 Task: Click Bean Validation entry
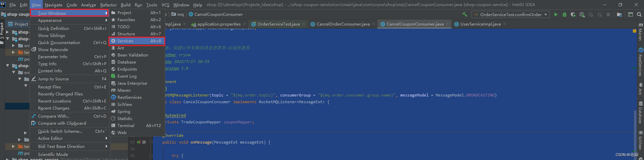click(137, 55)
